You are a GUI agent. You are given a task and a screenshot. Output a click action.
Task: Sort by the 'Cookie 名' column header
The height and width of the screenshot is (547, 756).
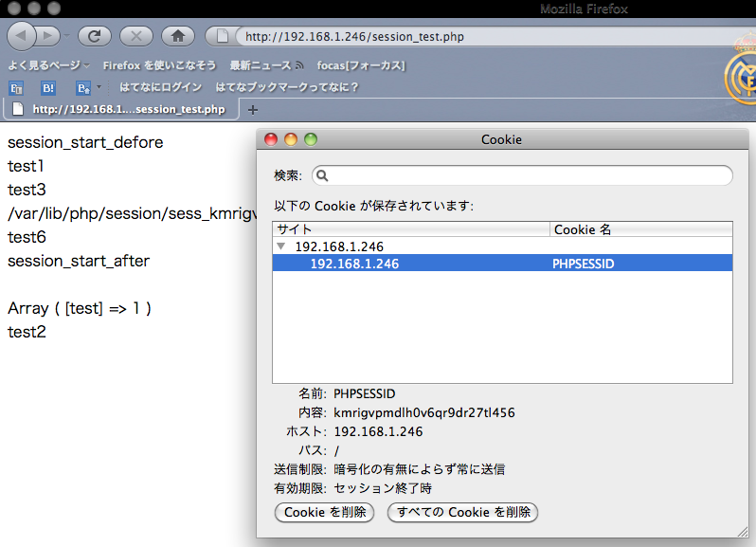(x=640, y=229)
